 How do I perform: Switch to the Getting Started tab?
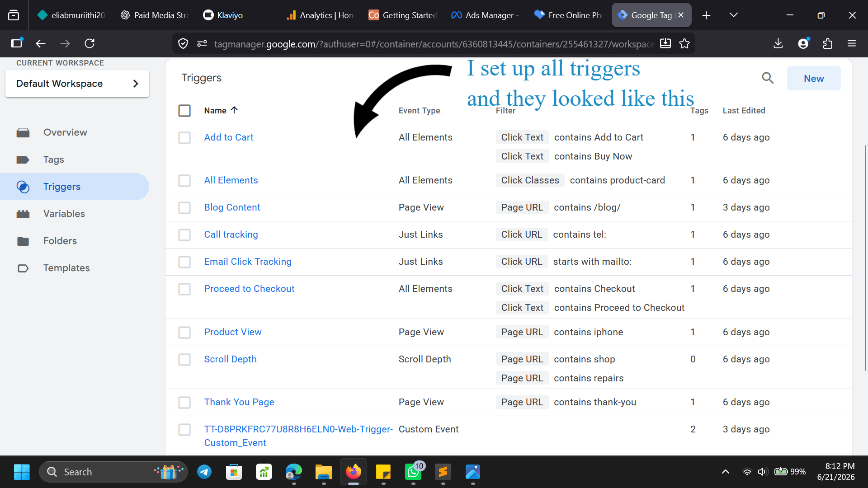point(402,15)
